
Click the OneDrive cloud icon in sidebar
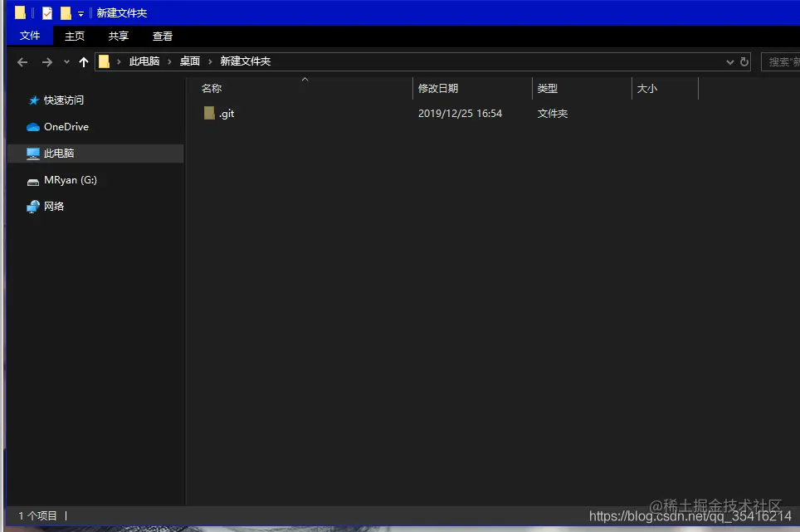32,127
